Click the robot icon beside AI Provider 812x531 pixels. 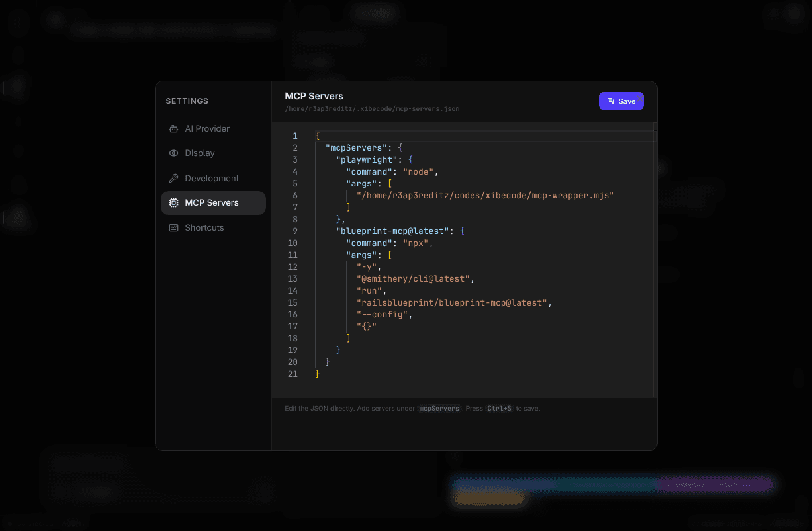(x=173, y=128)
